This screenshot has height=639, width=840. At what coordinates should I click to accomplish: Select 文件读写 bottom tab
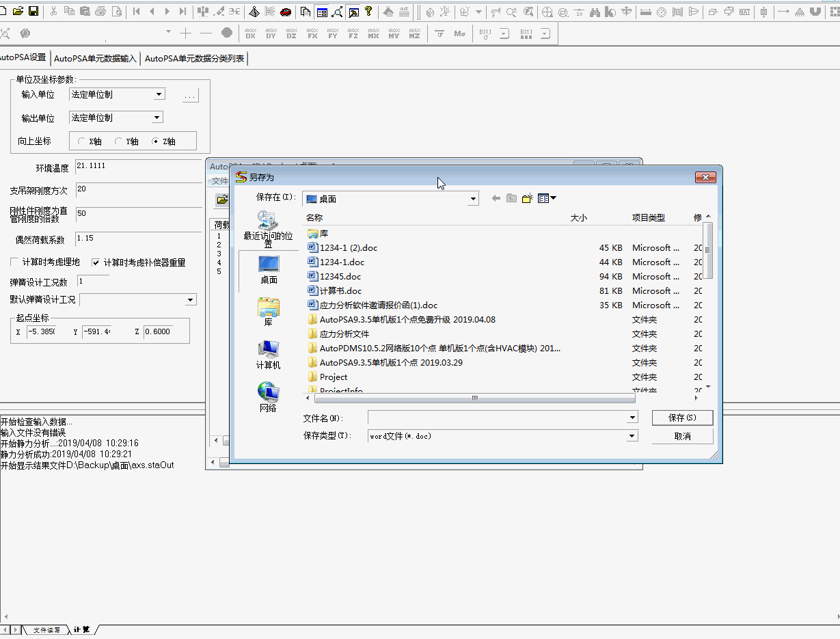pos(46,629)
